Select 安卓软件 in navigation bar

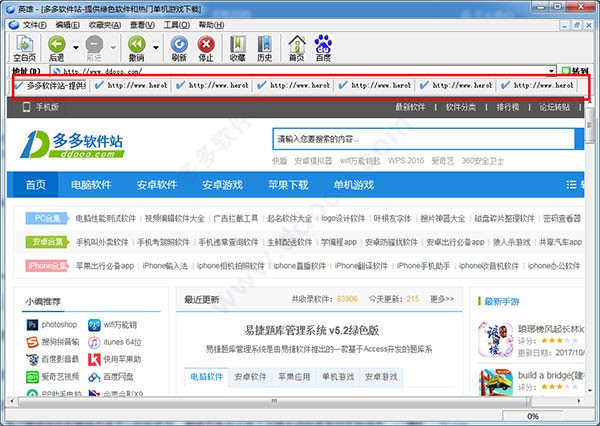pyautogui.click(x=157, y=185)
